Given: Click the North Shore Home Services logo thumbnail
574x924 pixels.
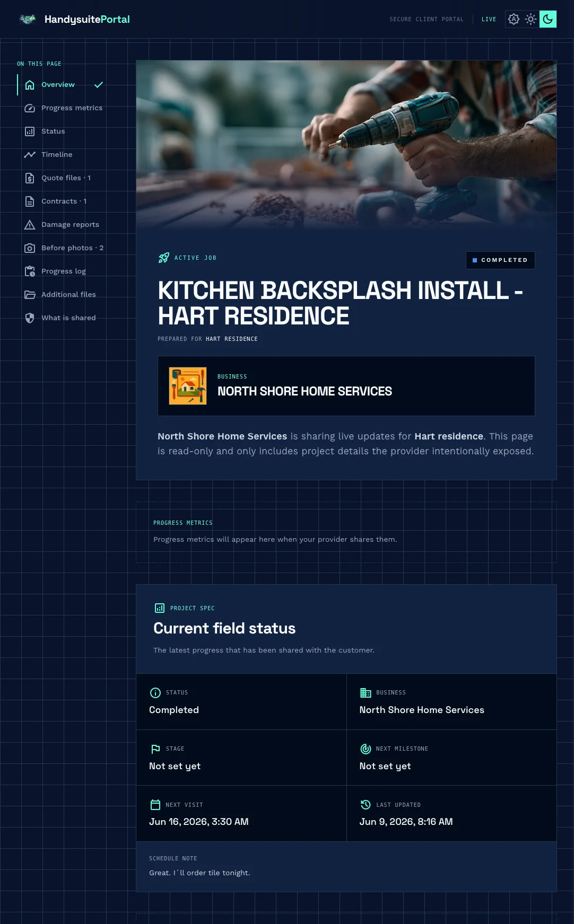Looking at the screenshot, I should point(188,386).
